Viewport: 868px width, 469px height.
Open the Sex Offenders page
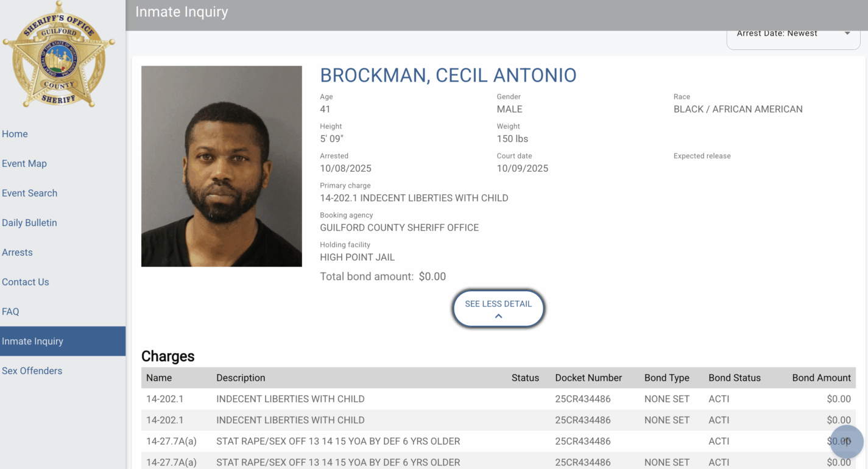(x=32, y=371)
